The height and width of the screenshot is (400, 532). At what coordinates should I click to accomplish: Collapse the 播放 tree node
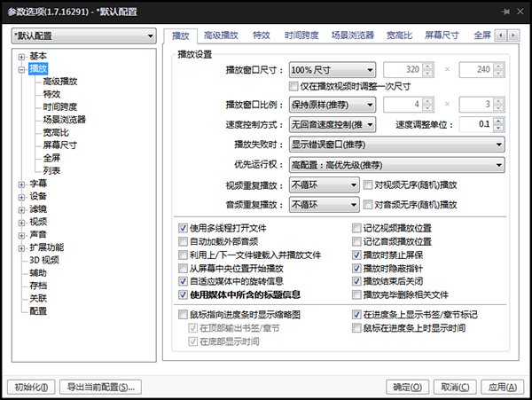pos(21,68)
